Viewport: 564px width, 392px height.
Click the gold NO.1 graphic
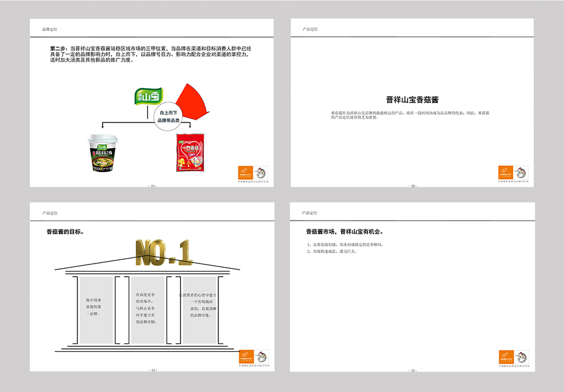pos(164,253)
